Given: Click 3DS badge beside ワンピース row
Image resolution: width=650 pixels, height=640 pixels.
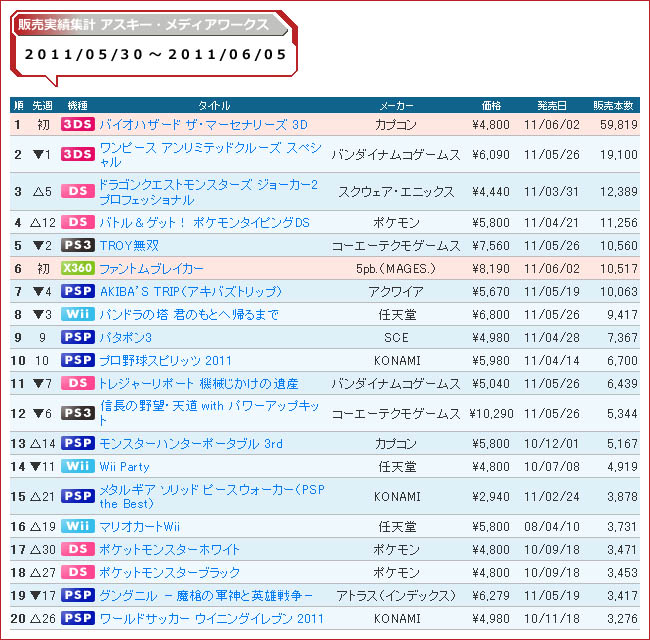Looking at the screenshot, I should [x=78, y=154].
